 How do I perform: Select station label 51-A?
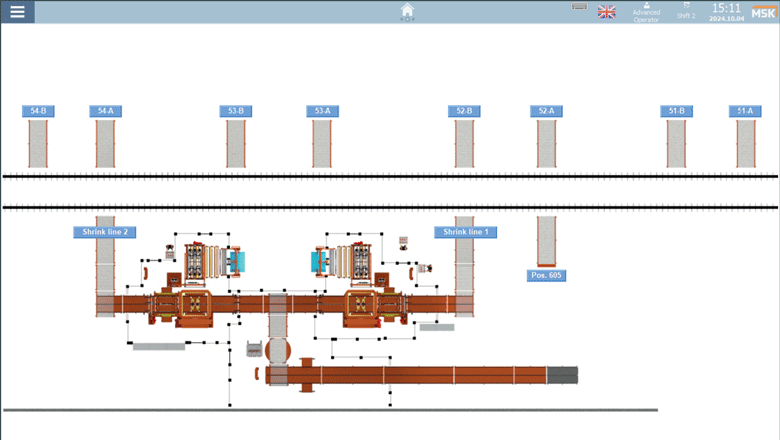[744, 112]
